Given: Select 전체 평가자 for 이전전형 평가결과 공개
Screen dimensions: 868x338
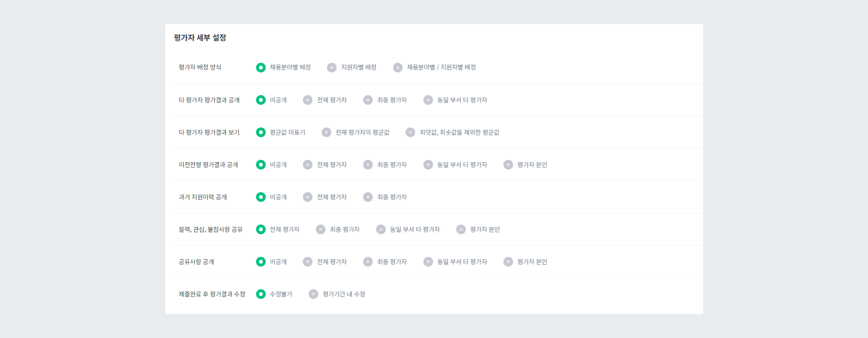Looking at the screenshot, I should pos(307,164).
